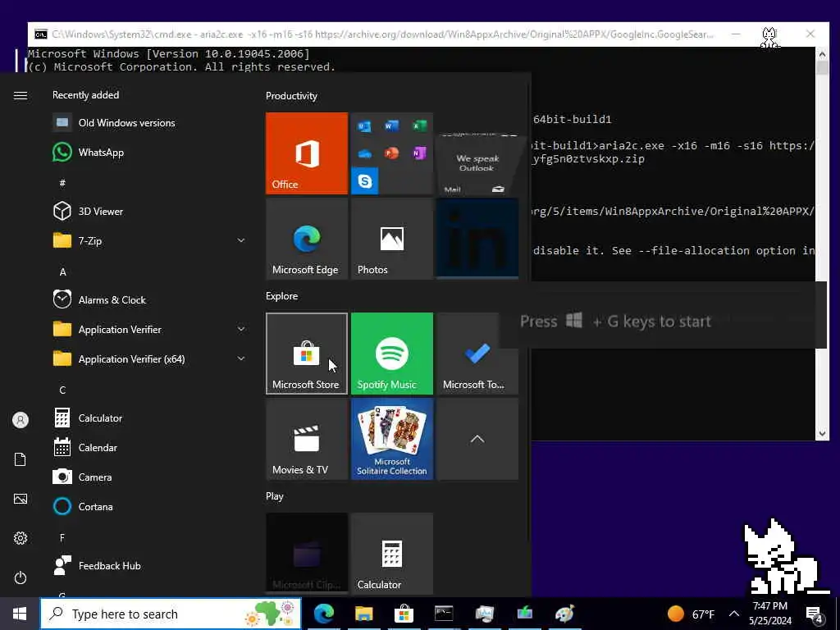840x630 pixels.
Task: Expand the Application Verifier folder chevron
Action: [x=241, y=329]
